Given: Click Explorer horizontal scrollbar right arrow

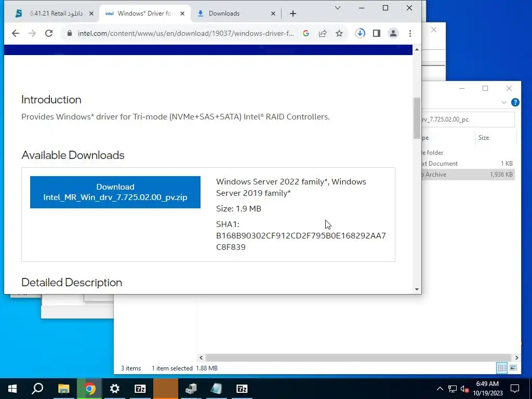Looking at the screenshot, I should click(x=516, y=357).
